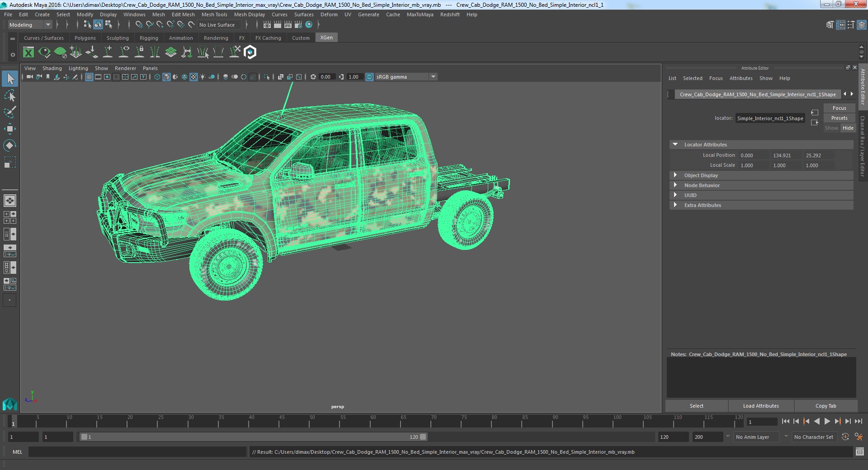Open the Mesh Tools menu
Image resolution: width=868 pixels, height=470 pixels.
tap(214, 14)
